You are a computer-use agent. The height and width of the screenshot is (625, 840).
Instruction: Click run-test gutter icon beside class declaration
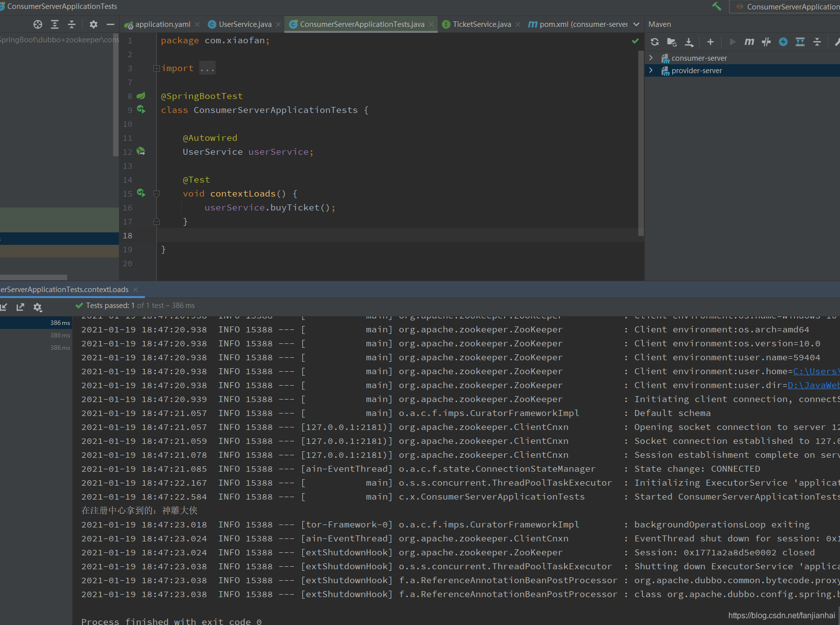(141, 109)
